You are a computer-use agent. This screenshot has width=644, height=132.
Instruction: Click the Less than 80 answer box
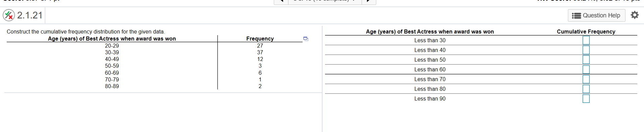[586, 89]
